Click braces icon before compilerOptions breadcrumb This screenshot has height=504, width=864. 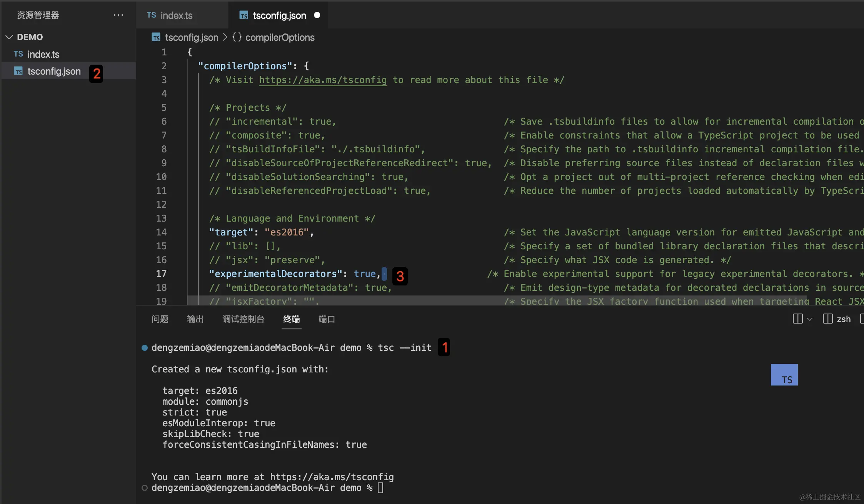click(x=237, y=37)
